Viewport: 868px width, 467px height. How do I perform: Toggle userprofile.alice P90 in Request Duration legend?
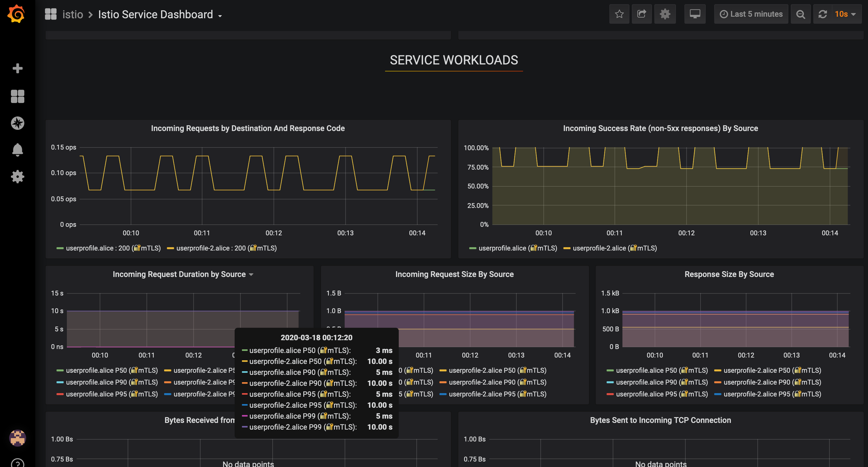pos(112,382)
